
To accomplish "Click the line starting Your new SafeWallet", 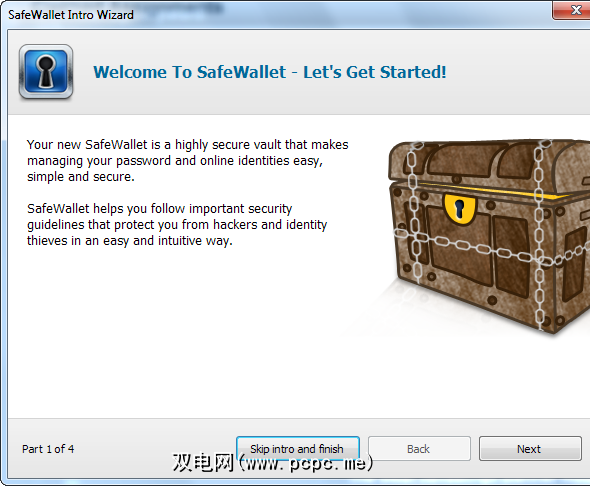I will pos(187,145).
